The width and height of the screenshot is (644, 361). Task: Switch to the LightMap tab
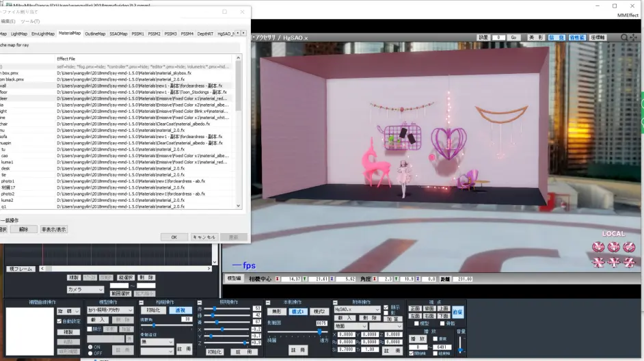[x=19, y=34]
